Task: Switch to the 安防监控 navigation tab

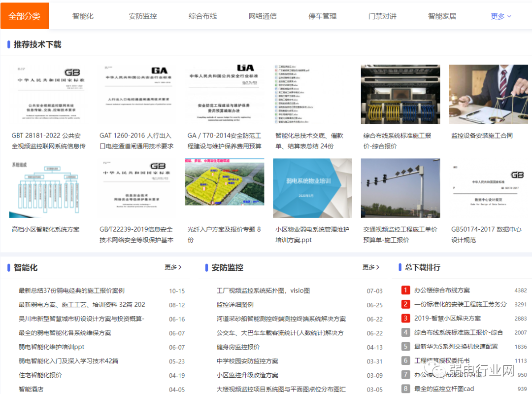Action: [142, 15]
